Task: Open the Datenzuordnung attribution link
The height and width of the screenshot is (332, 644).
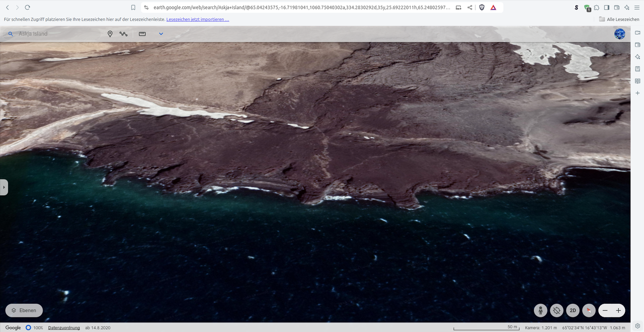Action: coord(64,327)
